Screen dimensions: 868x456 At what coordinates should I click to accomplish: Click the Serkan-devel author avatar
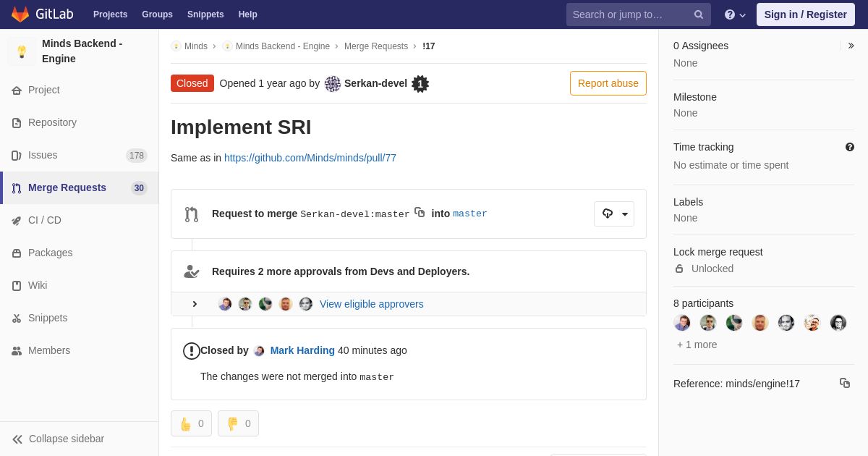(333, 84)
